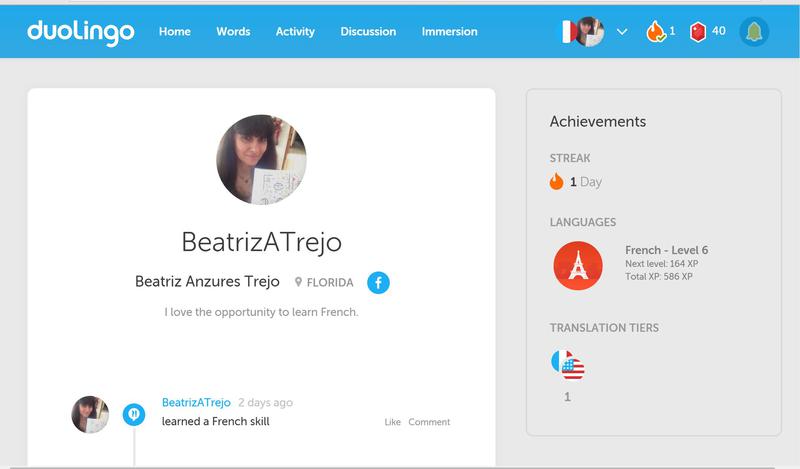The image size is (800, 469).
Task: Click the '1 Day' streak value
Action: tap(586, 182)
